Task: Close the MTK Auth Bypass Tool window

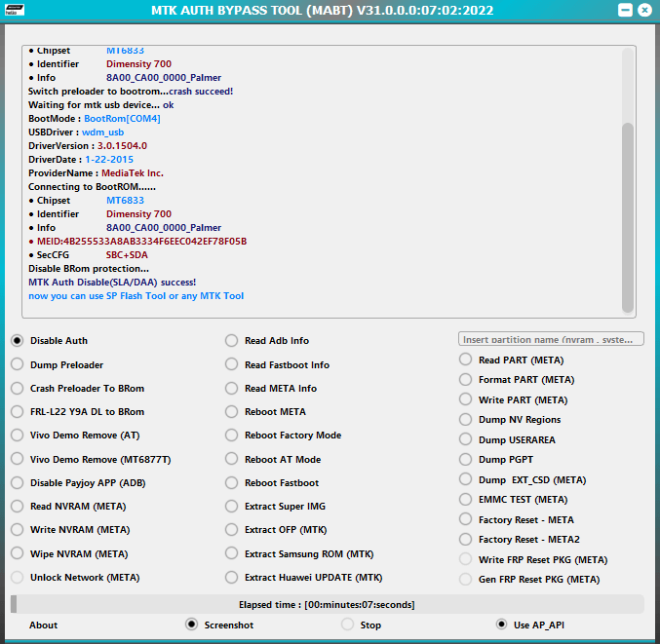Action: click(x=645, y=10)
